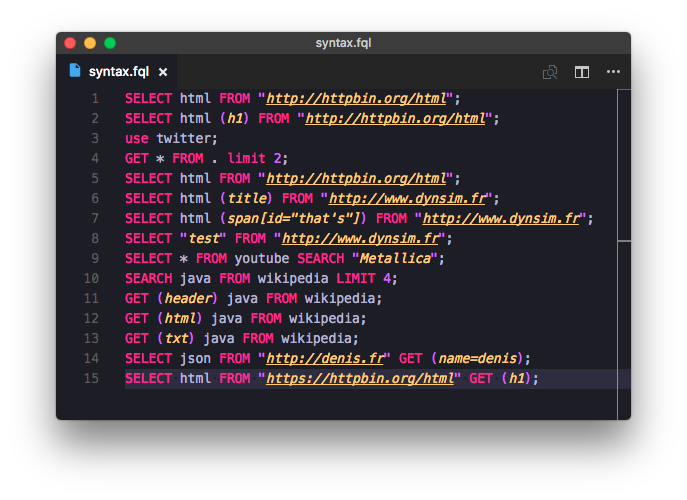This screenshot has width=687, height=500.
Task: Click line number 1 in the gutter
Action: click(x=95, y=99)
